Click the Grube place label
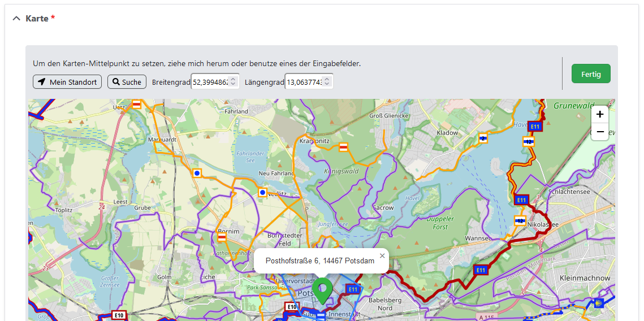 tap(142, 207)
